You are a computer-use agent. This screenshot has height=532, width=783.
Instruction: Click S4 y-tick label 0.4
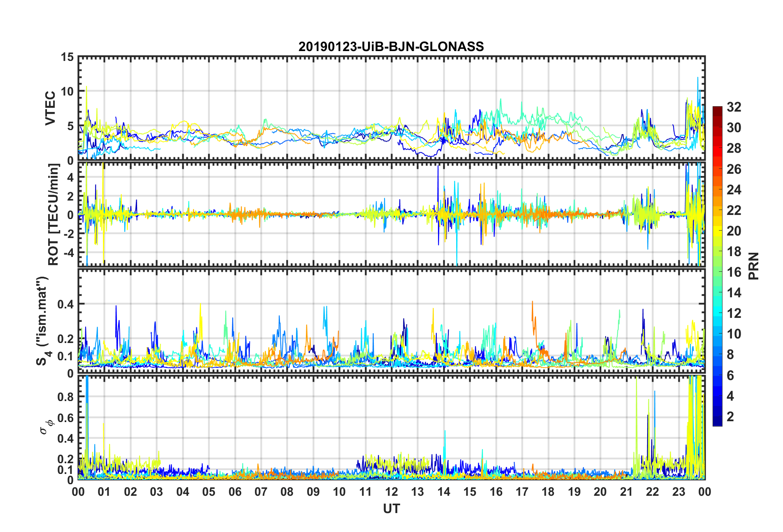[65, 304]
